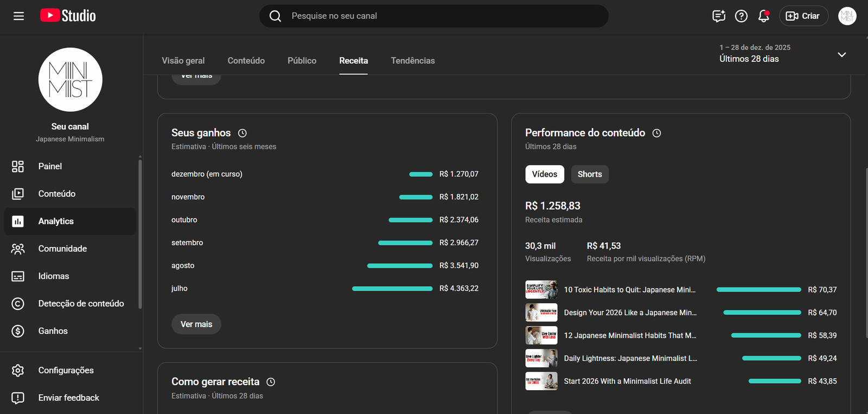The height and width of the screenshot is (414, 868).
Task: Click the search field Pesquise no seu canal
Action: (434, 16)
